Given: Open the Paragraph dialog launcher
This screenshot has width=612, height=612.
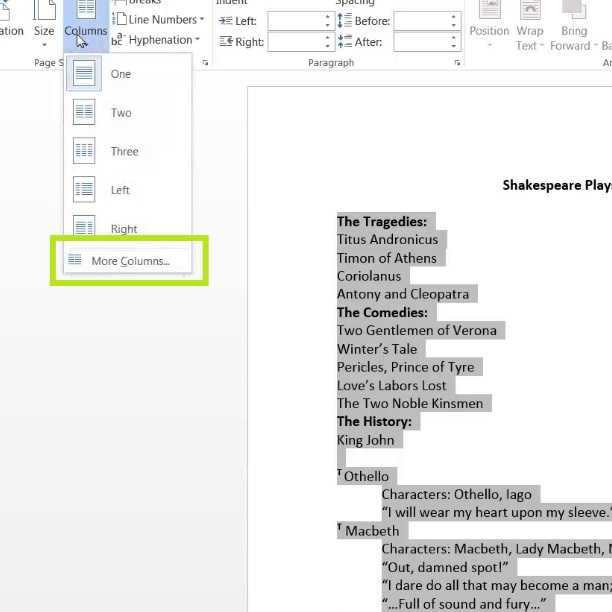Looking at the screenshot, I should (457, 62).
